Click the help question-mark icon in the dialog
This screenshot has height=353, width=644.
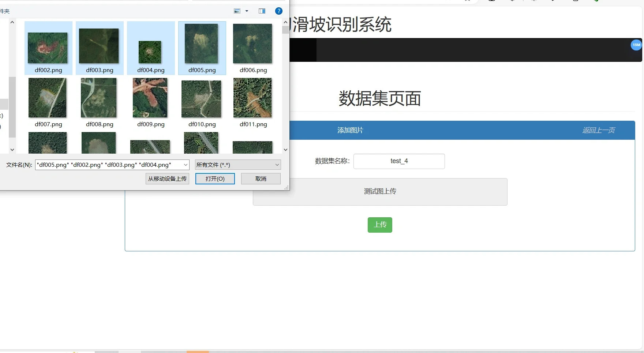tap(279, 11)
